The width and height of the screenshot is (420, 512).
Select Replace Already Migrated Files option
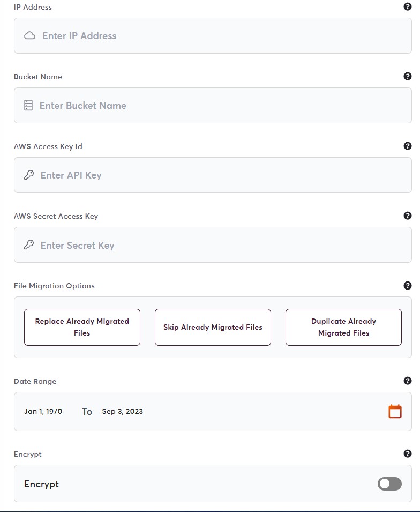coord(82,327)
